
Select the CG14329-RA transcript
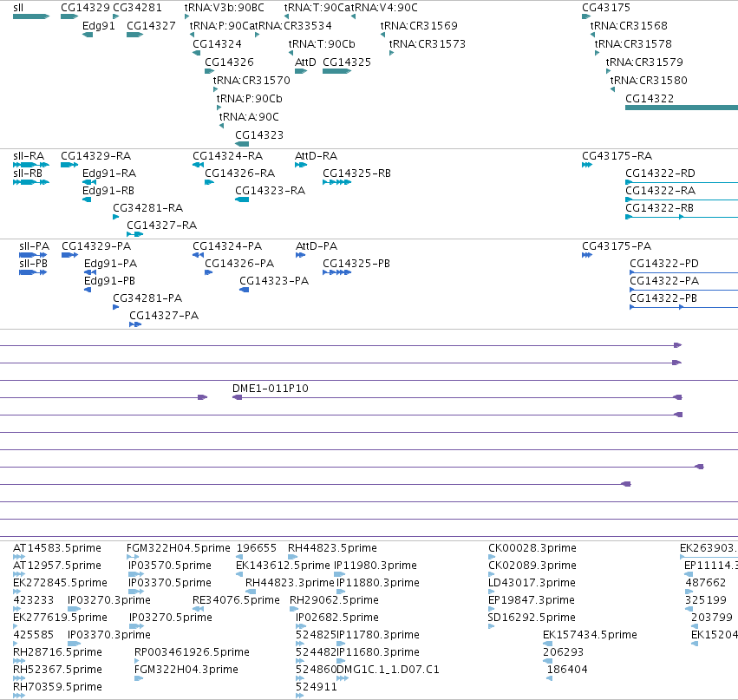point(69,165)
